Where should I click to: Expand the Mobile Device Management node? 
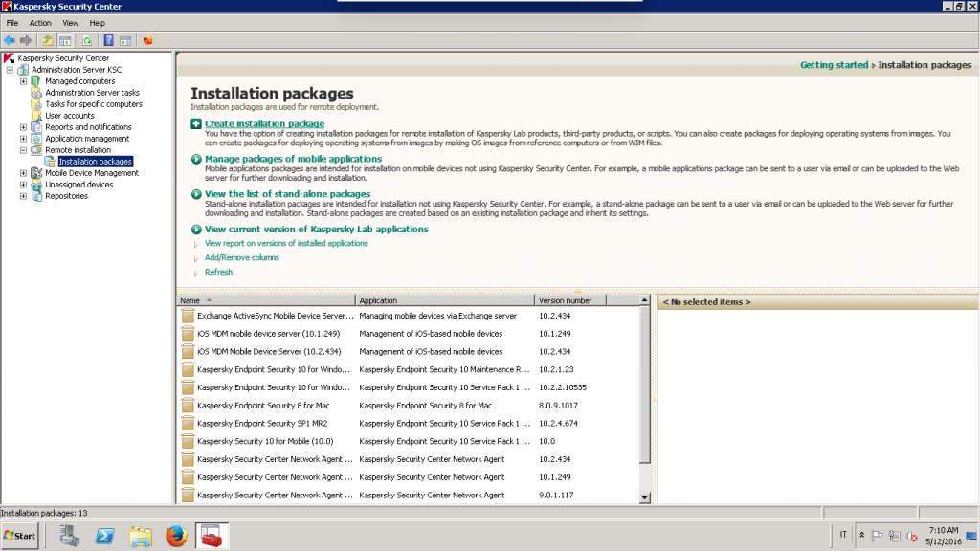[x=23, y=173]
